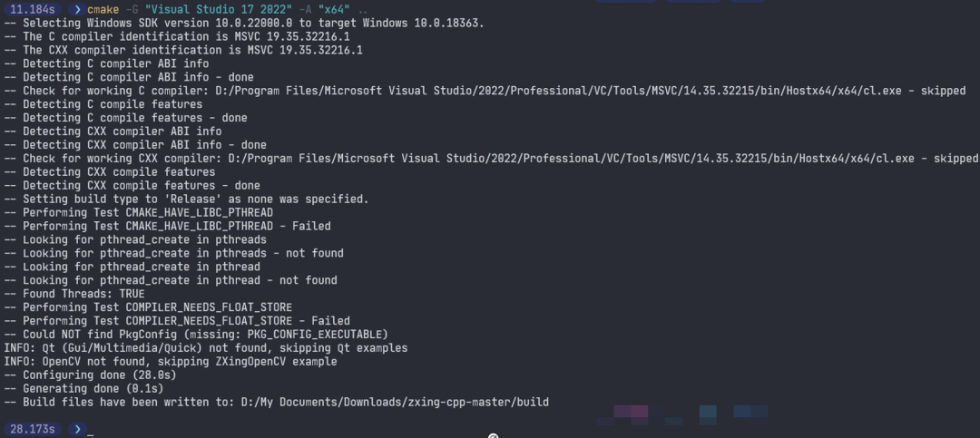Click the 28.173s duration badge
Screen dimensions: 980x438
pyautogui.click(x=32, y=428)
